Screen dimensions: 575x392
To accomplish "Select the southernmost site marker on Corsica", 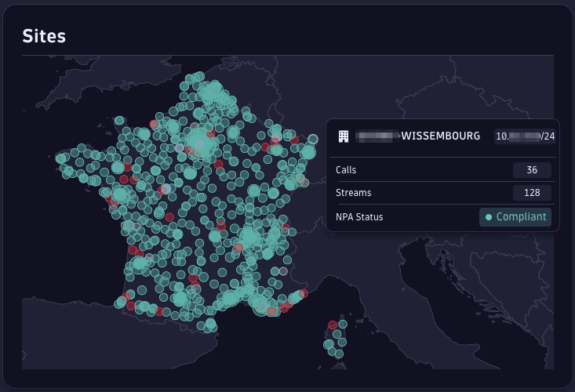I will [x=339, y=354].
